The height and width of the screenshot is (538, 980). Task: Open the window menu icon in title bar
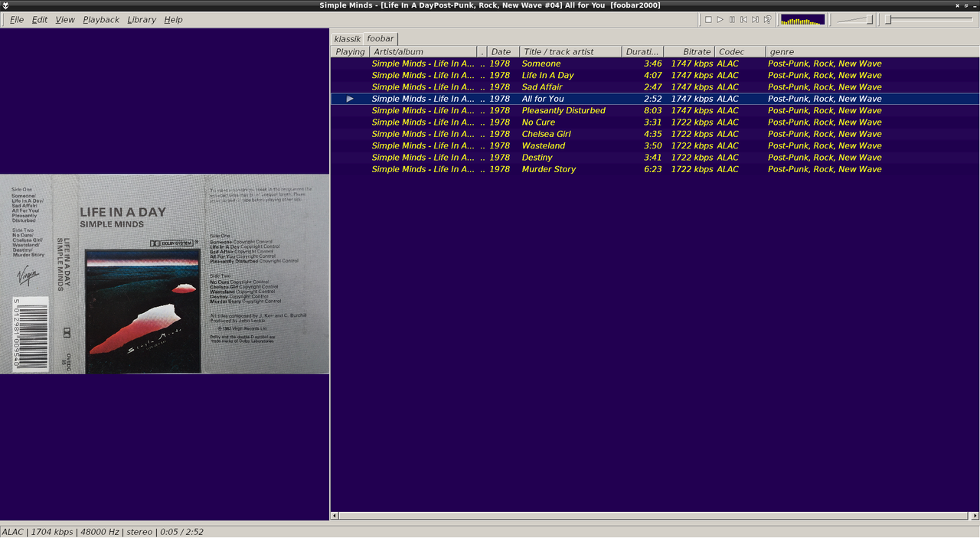[x=5, y=5]
